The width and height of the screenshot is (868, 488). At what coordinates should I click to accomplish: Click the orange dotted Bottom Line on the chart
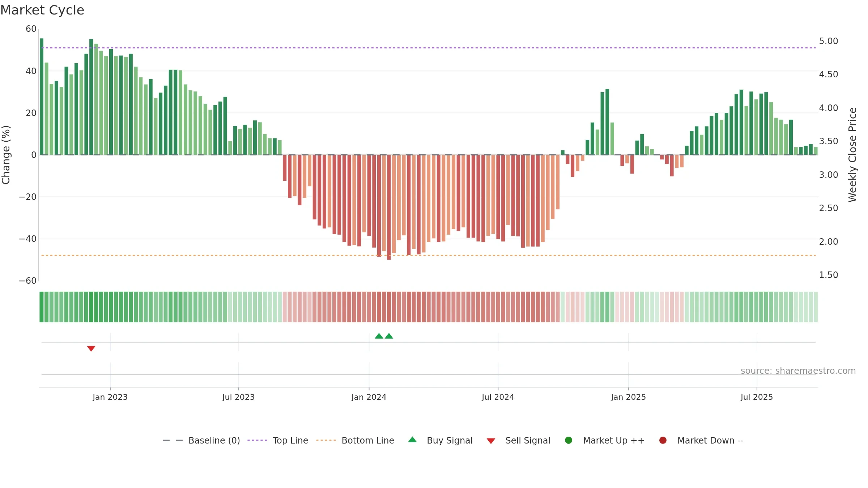(429, 255)
